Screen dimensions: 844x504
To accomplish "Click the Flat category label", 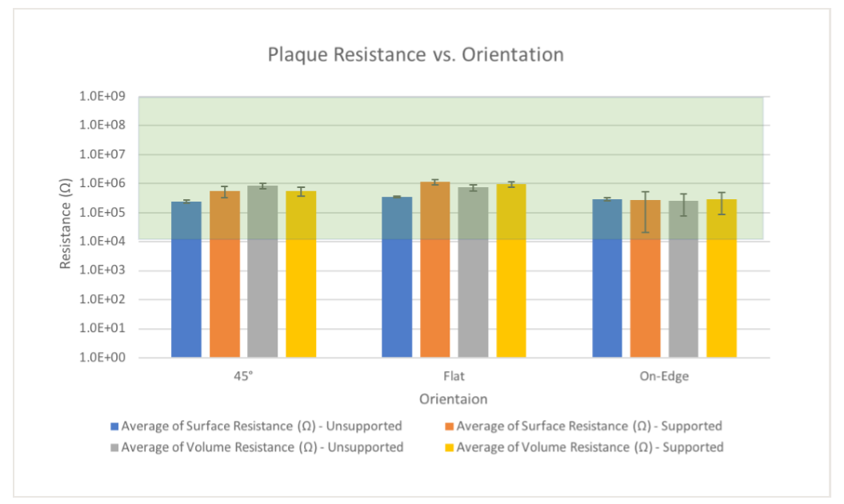I will click(453, 376).
